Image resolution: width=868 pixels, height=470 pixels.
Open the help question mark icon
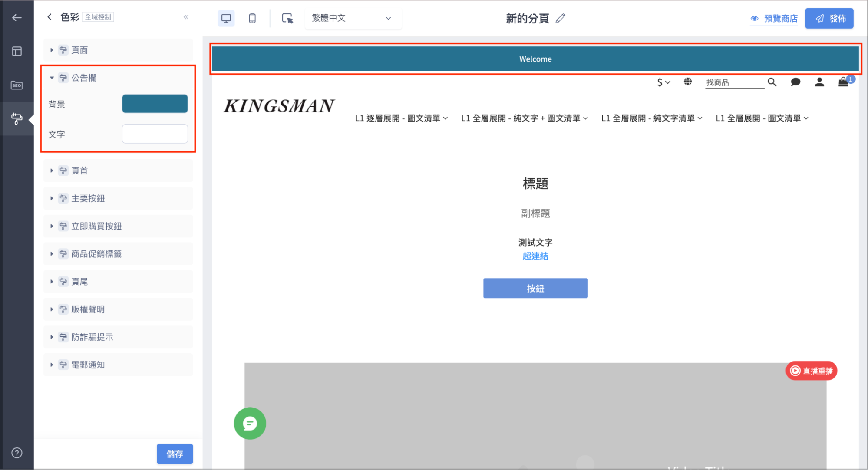pos(17,453)
